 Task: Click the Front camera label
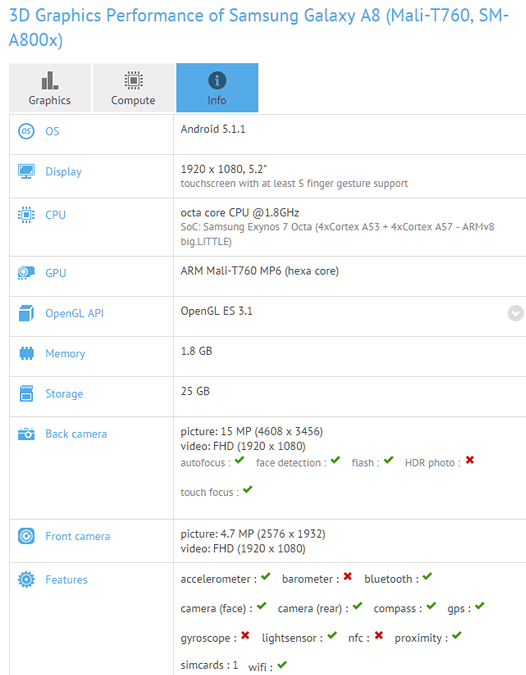coord(78,536)
